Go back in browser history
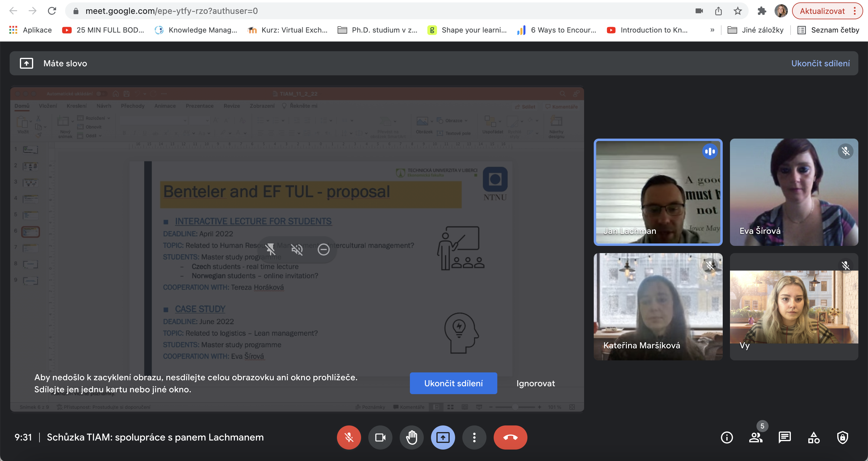 point(13,11)
